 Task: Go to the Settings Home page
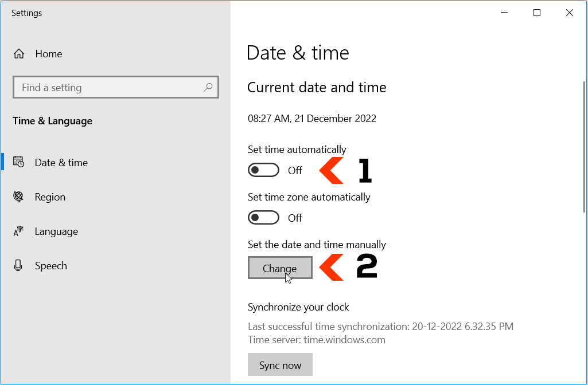[x=48, y=53]
